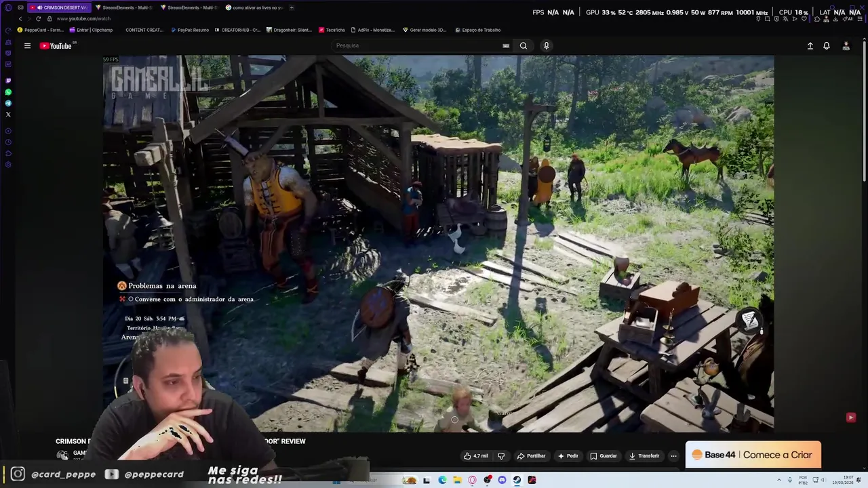Open the Base 44 Comece a Criar ad
This screenshot has height=488, width=868.
753,455
